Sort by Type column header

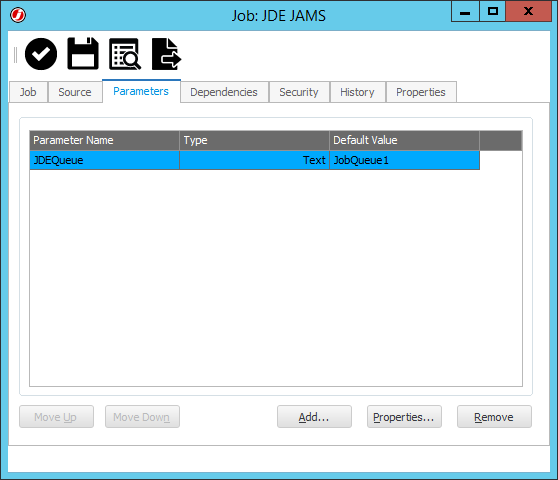click(254, 140)
